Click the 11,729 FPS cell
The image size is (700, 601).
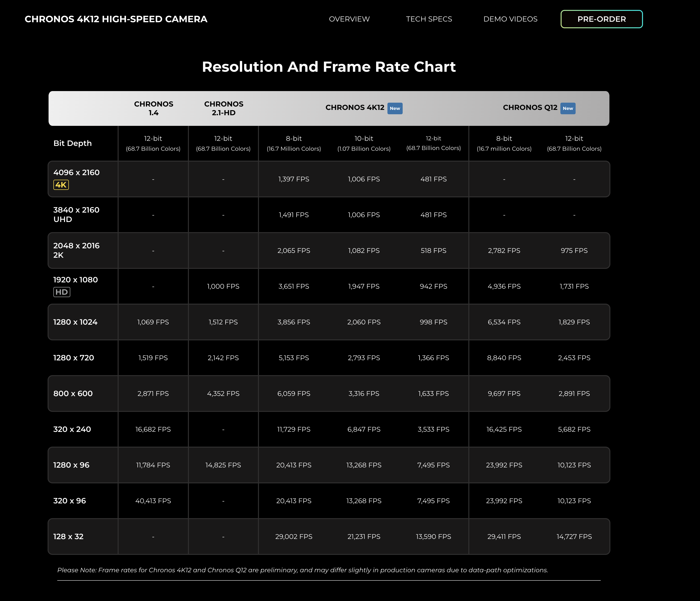click(293, 429)
